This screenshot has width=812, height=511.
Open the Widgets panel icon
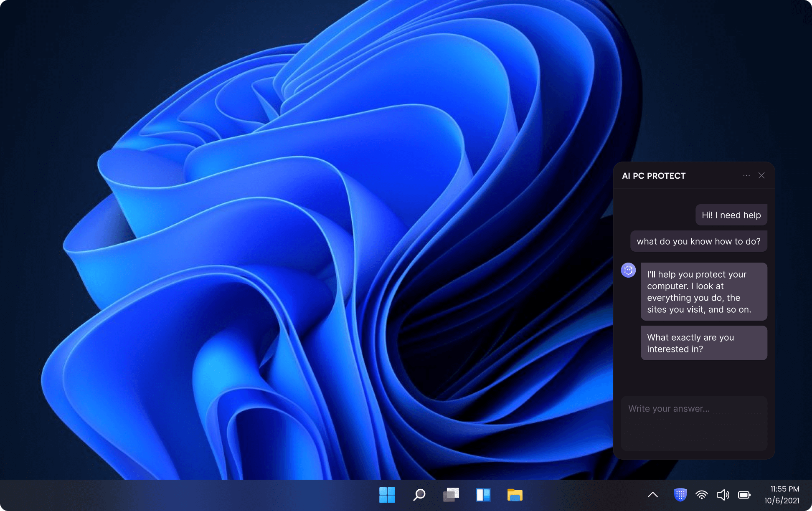pos(483,495)
